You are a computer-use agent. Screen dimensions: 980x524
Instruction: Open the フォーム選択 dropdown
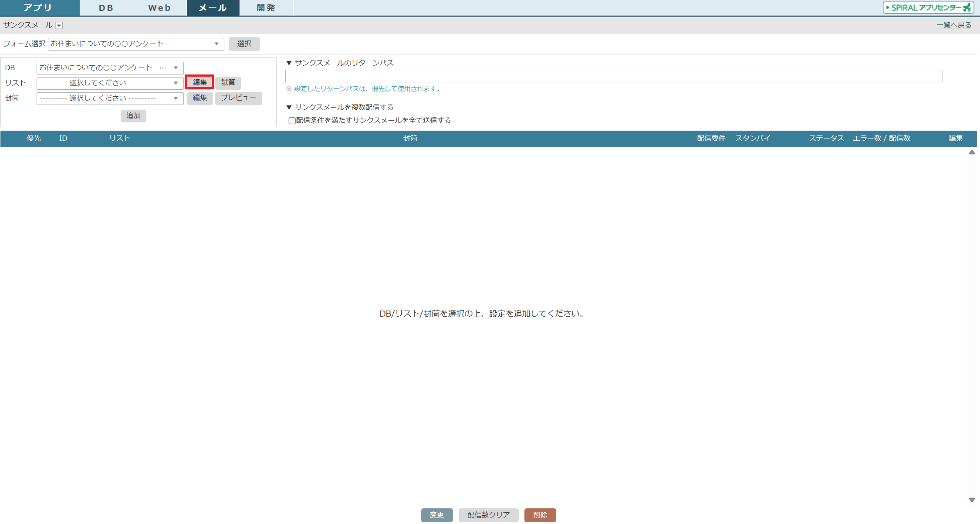coord(135,44)
